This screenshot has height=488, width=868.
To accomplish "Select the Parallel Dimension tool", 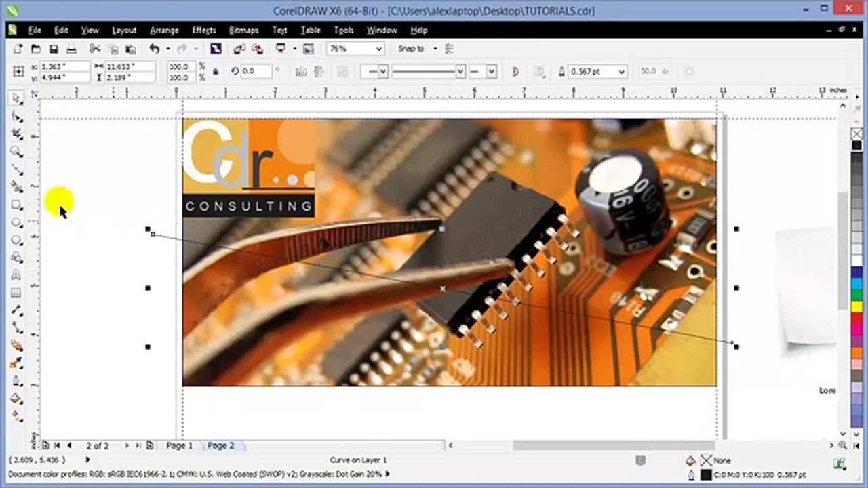I will (16, 310).
